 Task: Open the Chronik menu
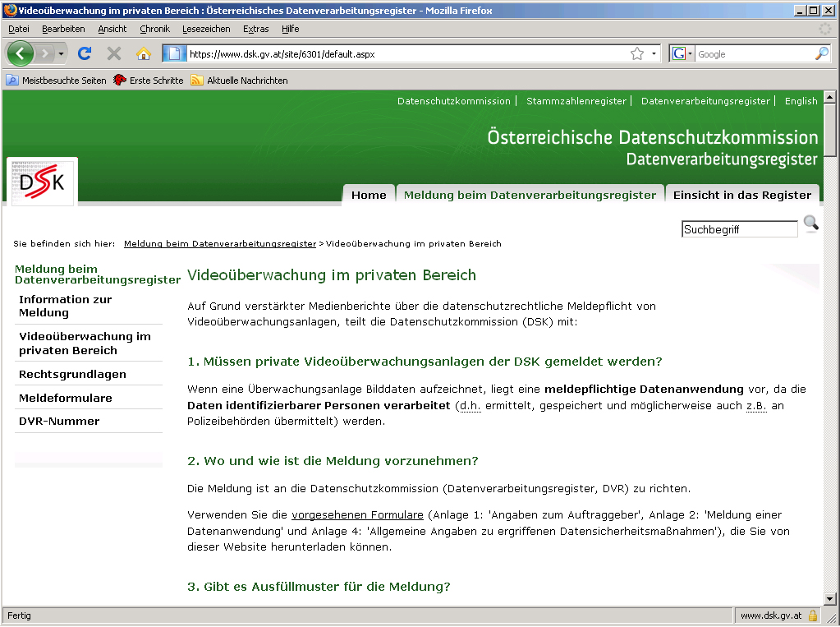[155, 29]
